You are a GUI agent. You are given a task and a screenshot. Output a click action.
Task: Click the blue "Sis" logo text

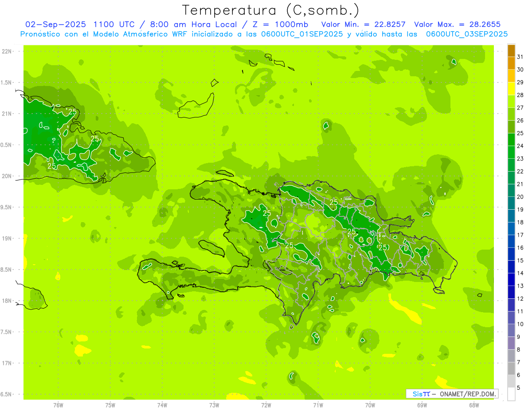click(417, 394)
